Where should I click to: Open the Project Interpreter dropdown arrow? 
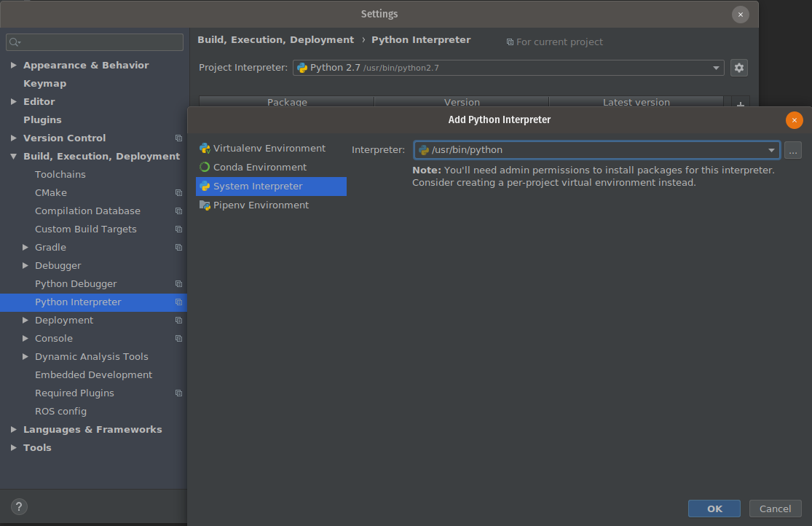coord(716,68)
